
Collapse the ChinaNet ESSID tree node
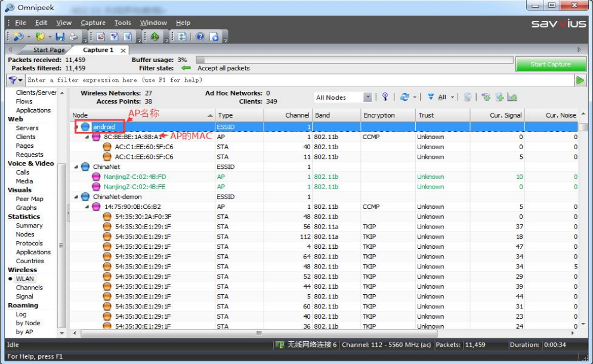(x=76, y=167)
